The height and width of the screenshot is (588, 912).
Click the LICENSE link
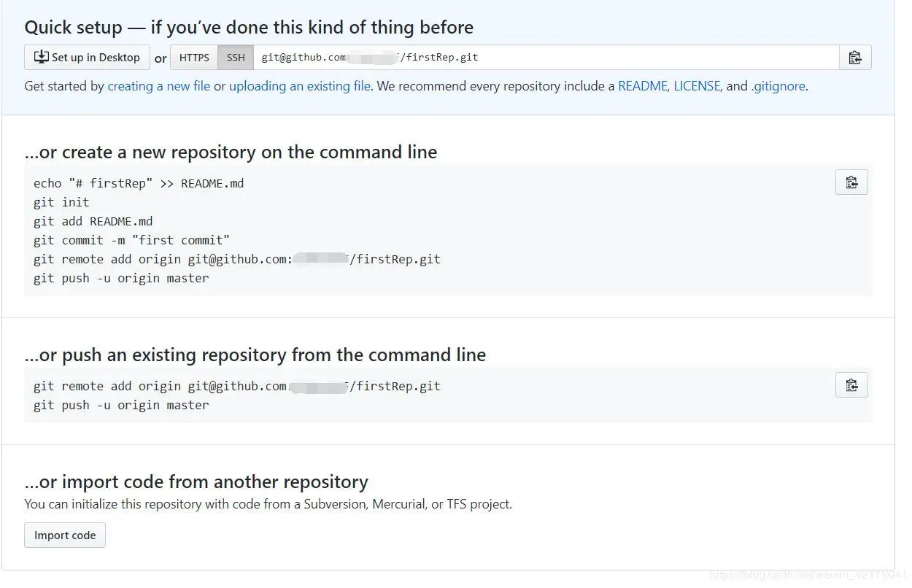697,86
